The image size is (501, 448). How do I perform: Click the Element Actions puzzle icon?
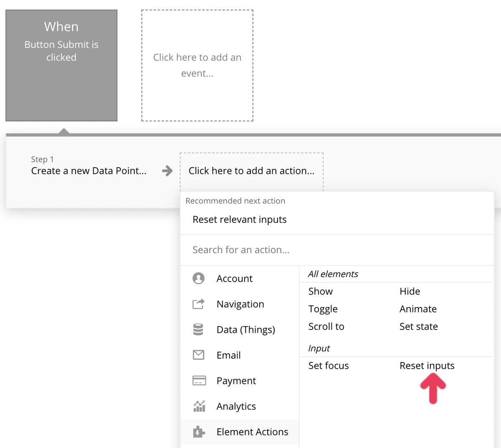(x=199, y=432)
